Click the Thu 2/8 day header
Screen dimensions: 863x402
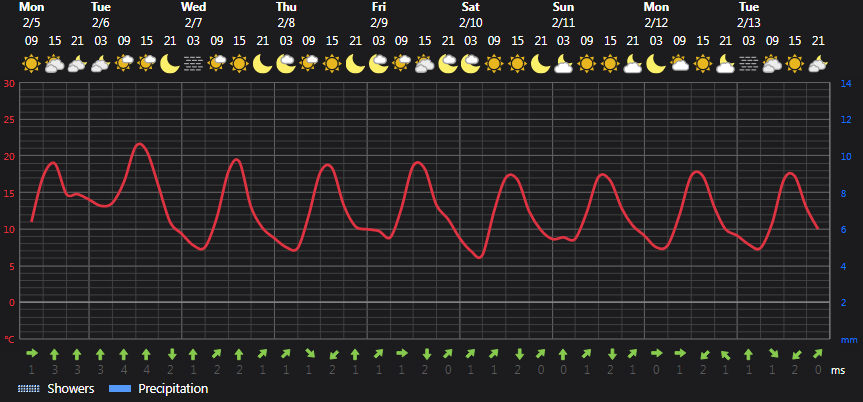point(286,15)
